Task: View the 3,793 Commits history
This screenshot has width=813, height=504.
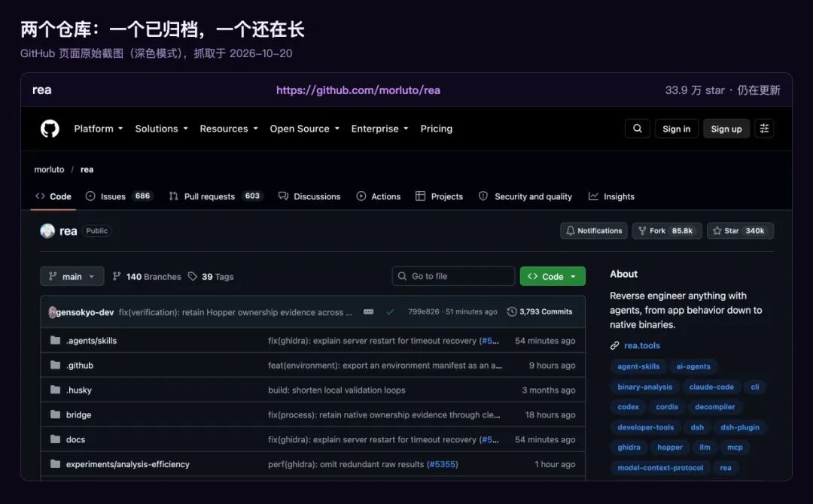Action: point(540,312)
